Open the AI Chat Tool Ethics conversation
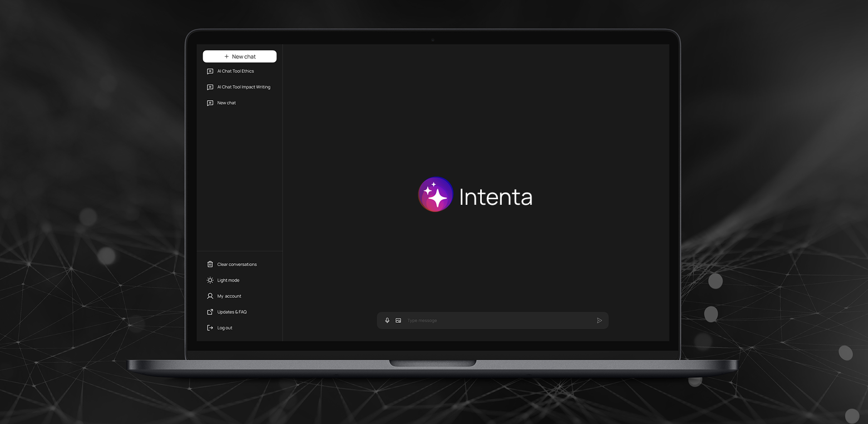The width and height of the screenshot is (868, 424). click(235, 71)
